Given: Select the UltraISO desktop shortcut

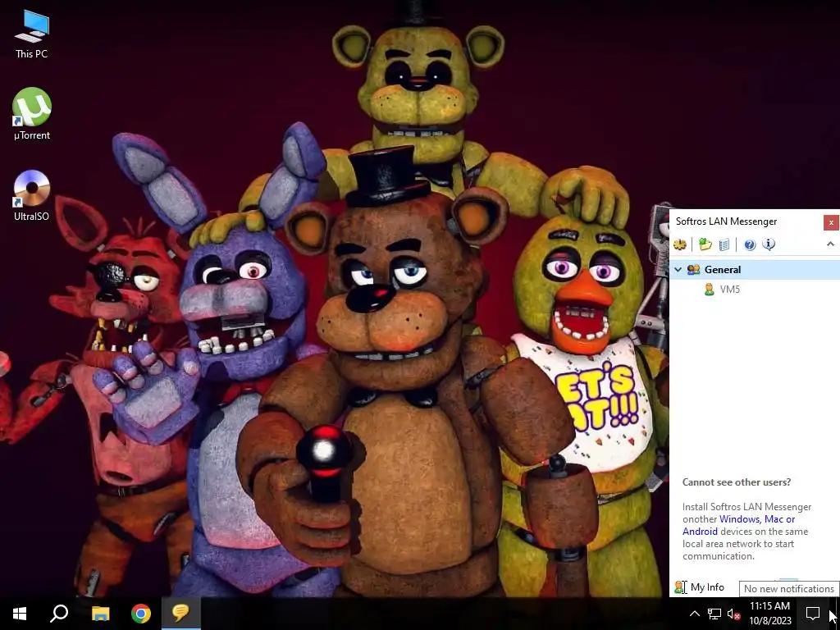Looking at the screenshot, I should (x=32, y=195).
